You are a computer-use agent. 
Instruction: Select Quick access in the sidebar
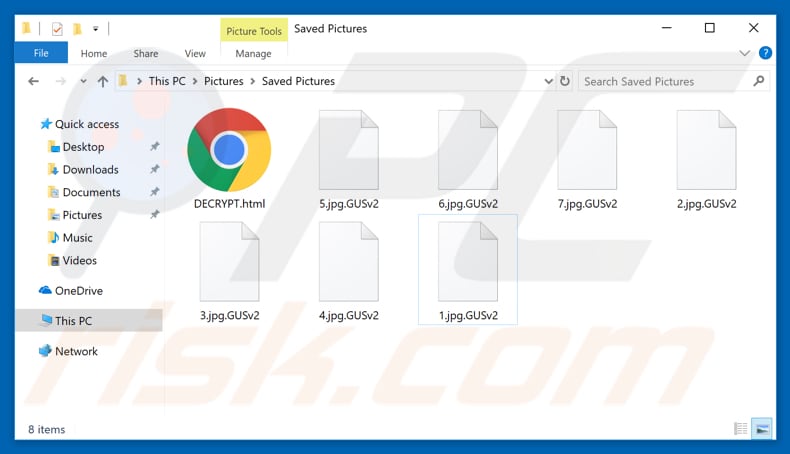click(x=87, y=124)
